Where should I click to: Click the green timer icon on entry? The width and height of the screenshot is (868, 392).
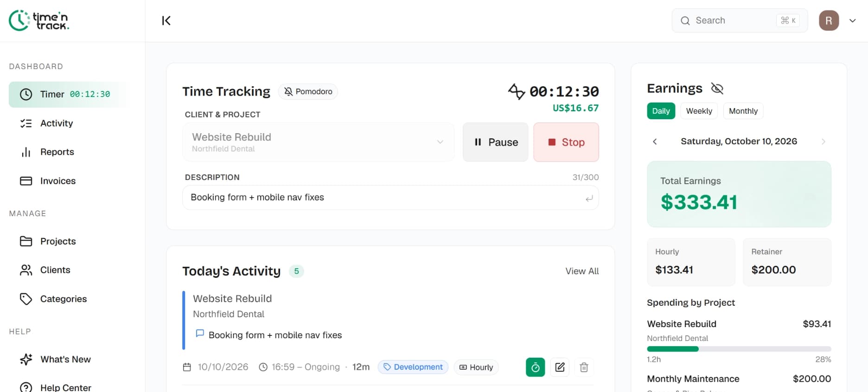[x=535, y=367]
